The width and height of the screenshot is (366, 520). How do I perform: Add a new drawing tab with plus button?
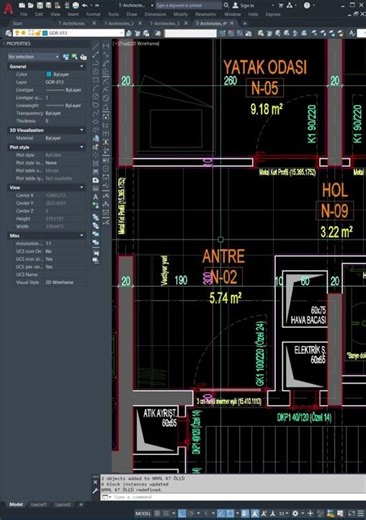tap(245, 23)
